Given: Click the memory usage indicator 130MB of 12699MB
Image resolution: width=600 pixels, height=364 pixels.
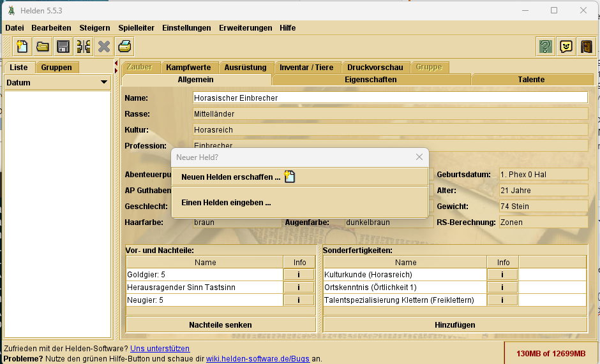Looking at the screenshot, I should (551, 353).
